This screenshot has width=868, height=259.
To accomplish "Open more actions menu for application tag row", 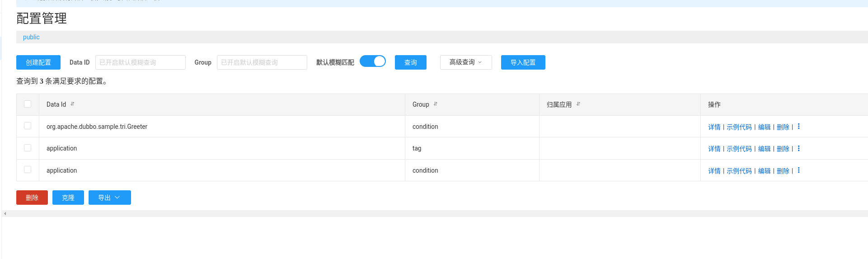I will (798, 149).
